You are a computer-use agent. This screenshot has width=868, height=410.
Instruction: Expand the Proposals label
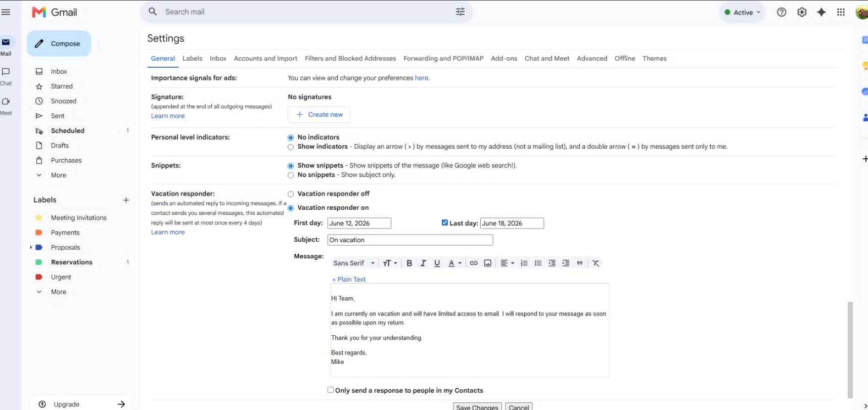point(31,247)
